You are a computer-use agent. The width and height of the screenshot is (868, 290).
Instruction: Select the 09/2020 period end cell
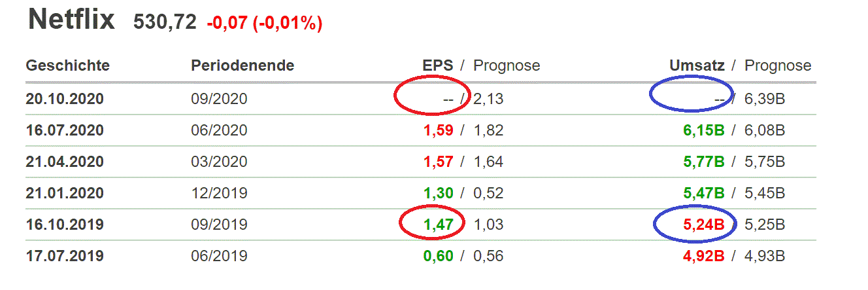click(219, 99)
